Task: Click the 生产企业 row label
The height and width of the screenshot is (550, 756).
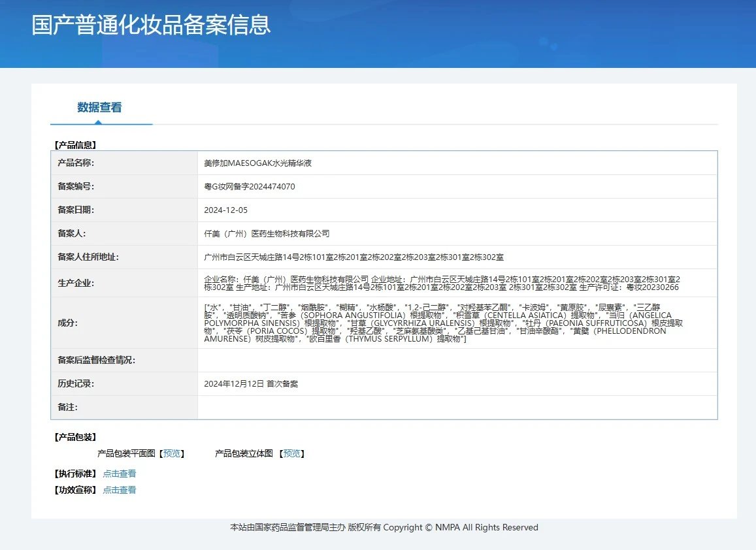Action: coord(76,283)
